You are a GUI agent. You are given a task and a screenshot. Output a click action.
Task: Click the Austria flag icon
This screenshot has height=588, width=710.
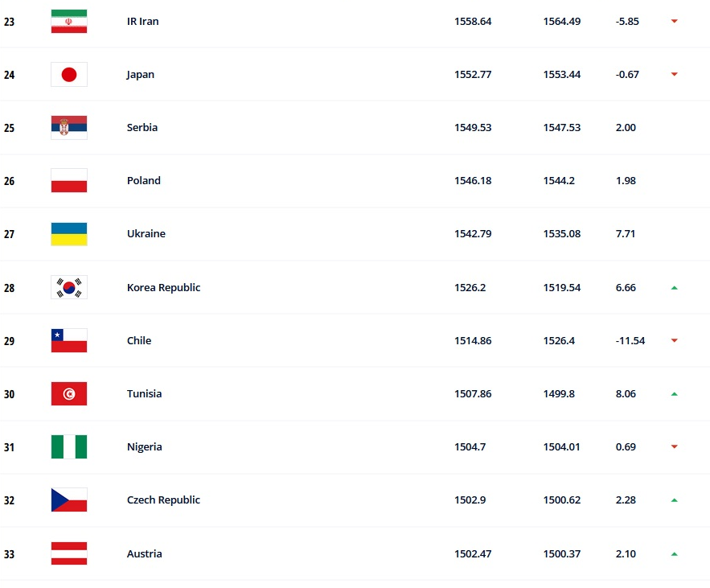tap(68, 553)
